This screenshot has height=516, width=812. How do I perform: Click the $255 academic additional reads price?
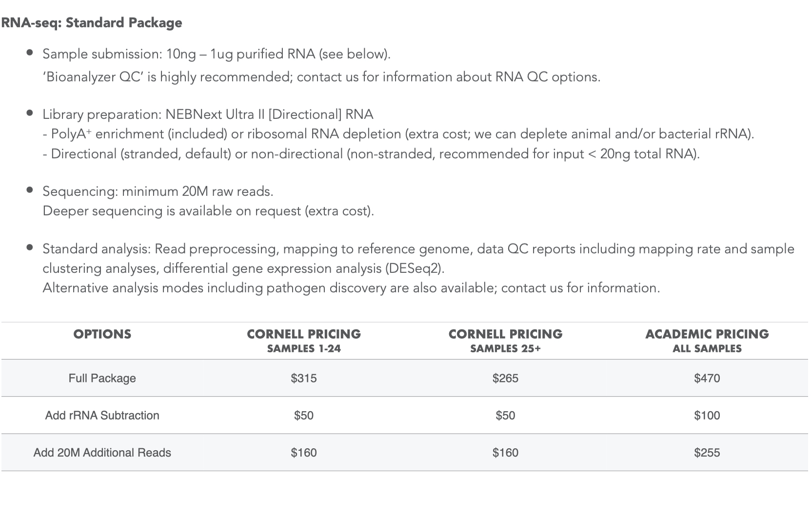[x=707, y=453]
